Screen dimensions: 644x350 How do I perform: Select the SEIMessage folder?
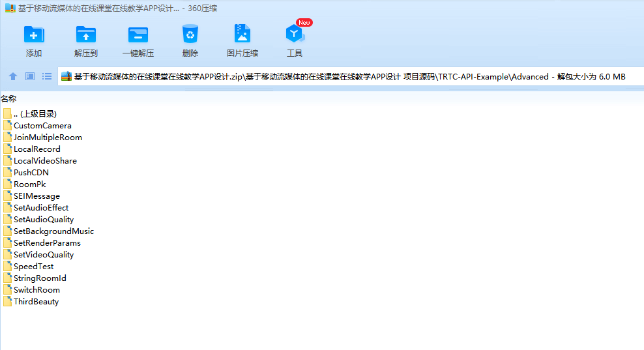32,196
